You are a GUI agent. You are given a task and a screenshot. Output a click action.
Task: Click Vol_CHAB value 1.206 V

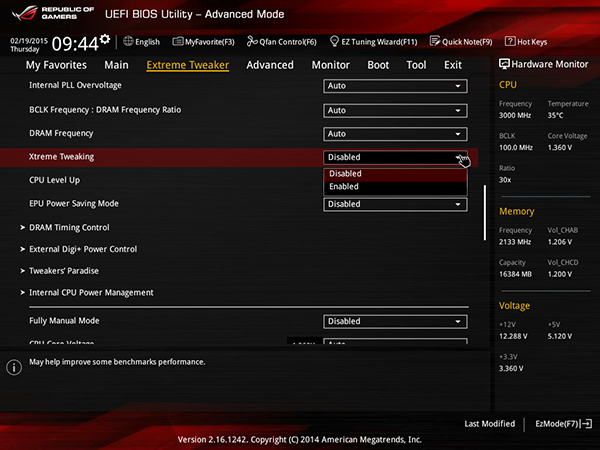pos(560,242)
